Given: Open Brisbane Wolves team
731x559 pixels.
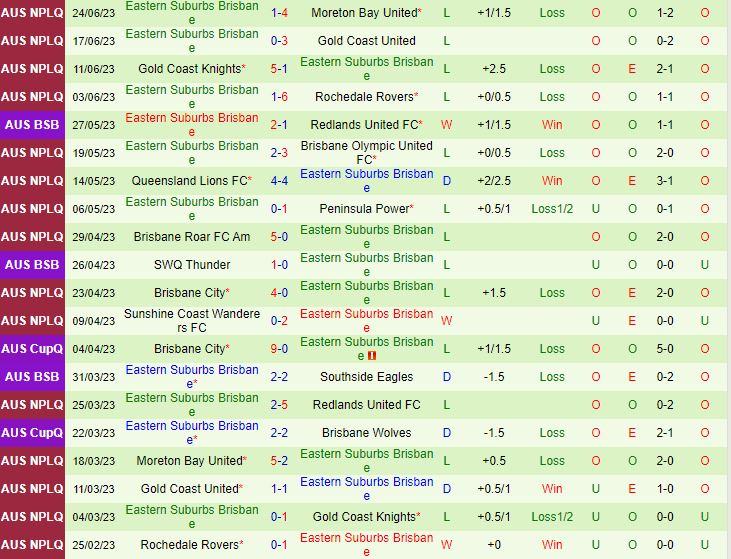Looking at the screenshot, I should (366, 433).
